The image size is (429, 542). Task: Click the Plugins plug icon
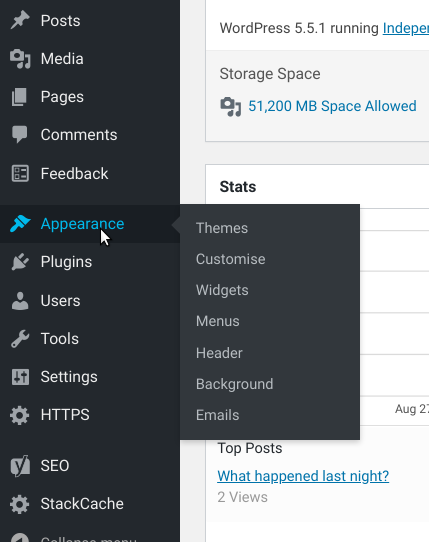pyautogui.click(x=20, y=262)
